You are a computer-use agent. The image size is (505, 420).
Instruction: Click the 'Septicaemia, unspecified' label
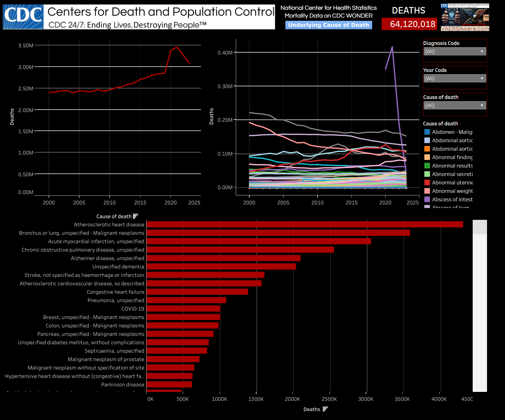coord(114,351)
